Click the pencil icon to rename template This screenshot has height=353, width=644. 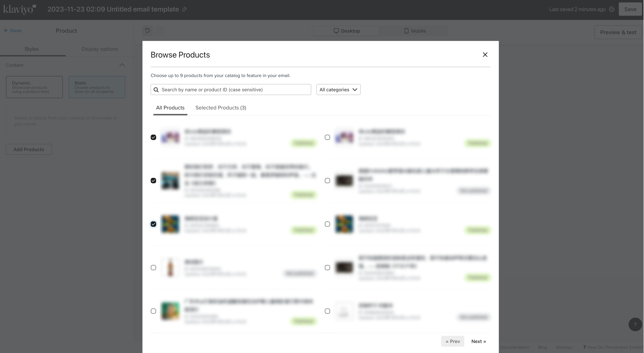pos(184,10)
